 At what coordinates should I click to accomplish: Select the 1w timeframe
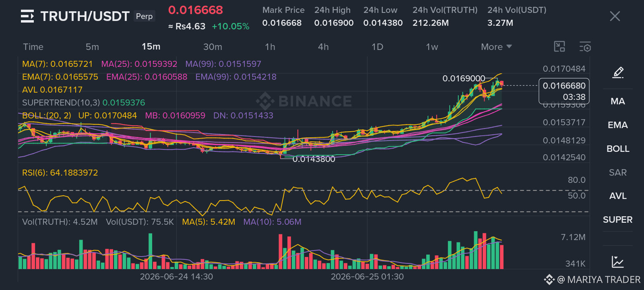tap(432, 47)
